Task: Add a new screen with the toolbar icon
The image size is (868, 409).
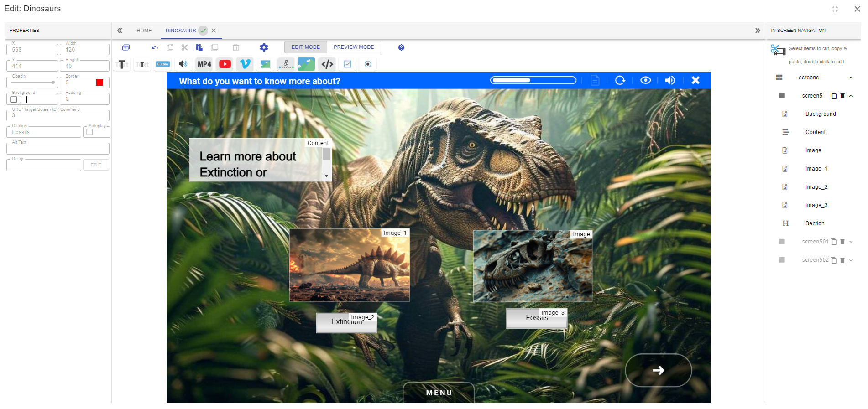Action: (126, 47)
